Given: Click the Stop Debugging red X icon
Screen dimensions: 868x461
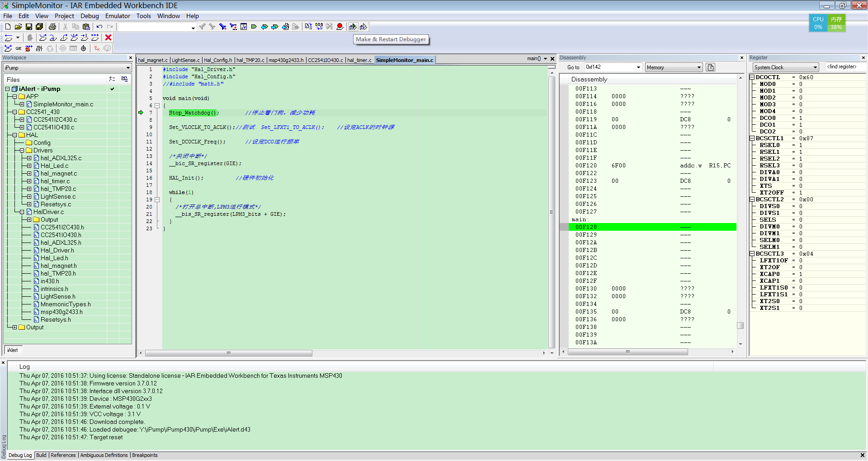Looking at the screenshot, I should pyautogui.click(x=108, y=38).
